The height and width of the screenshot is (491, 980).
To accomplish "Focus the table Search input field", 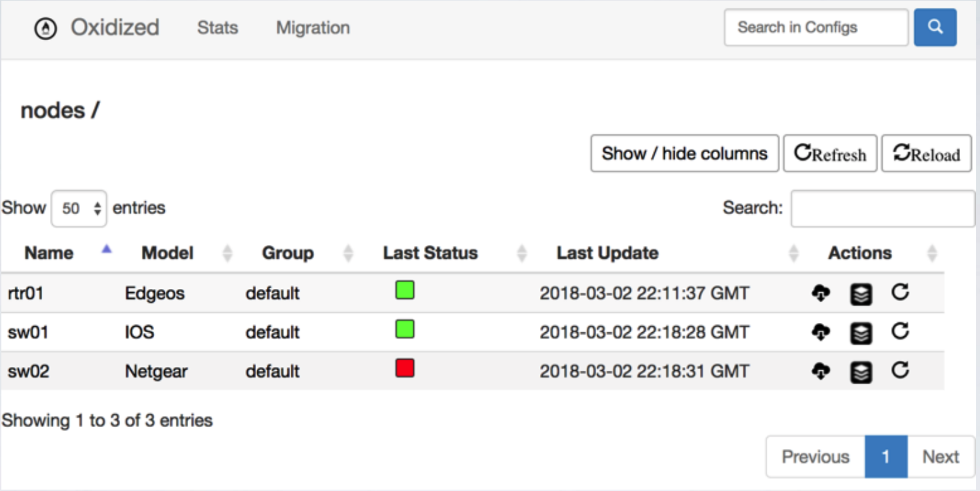I will tap(883, 209).
